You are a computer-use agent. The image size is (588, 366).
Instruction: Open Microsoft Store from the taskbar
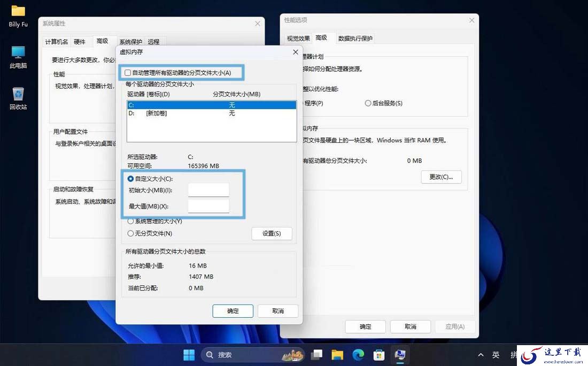[x=379, y=354]
